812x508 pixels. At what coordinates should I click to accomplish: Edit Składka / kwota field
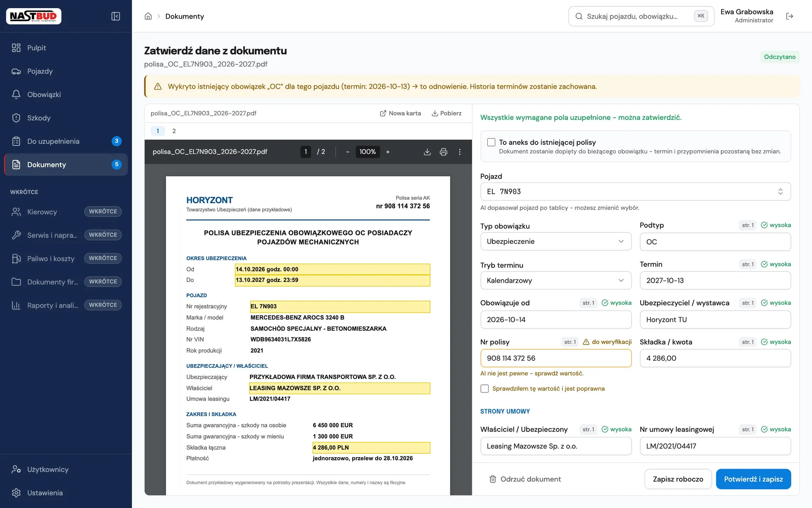715,358
